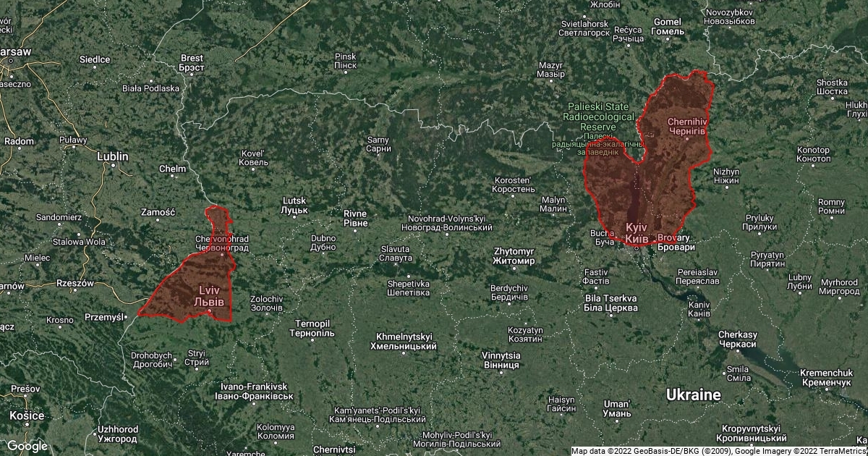Click the Kovel' town label

click(x=254, y=158)
